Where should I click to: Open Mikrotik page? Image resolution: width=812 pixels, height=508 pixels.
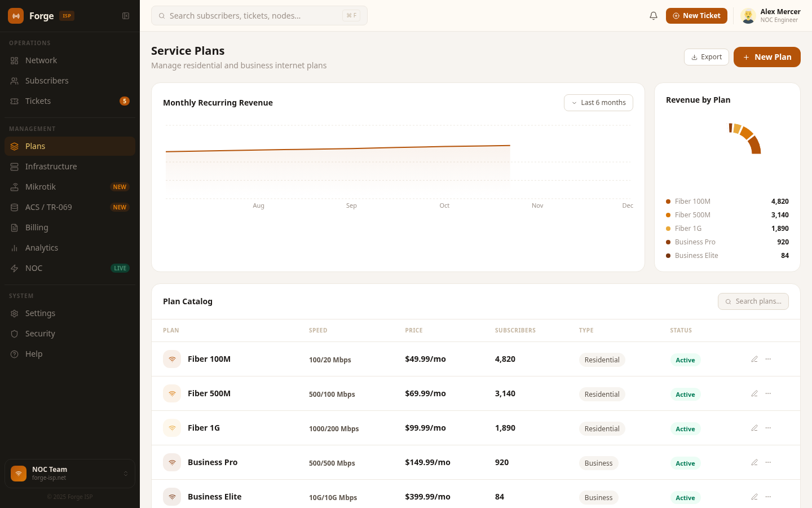tap(70, 187)
